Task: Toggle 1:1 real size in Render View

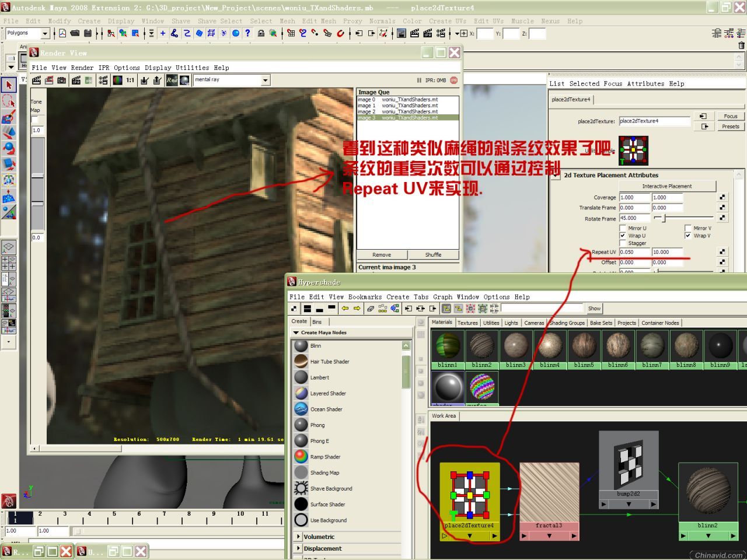Action: point(130,80)
